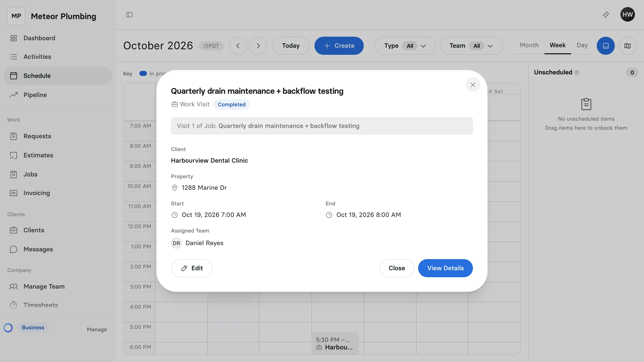The width and height of the screenshot is (644, 362).
Task: Click the Timesheets stopwatch icon
Action: [x=14, y=305]
